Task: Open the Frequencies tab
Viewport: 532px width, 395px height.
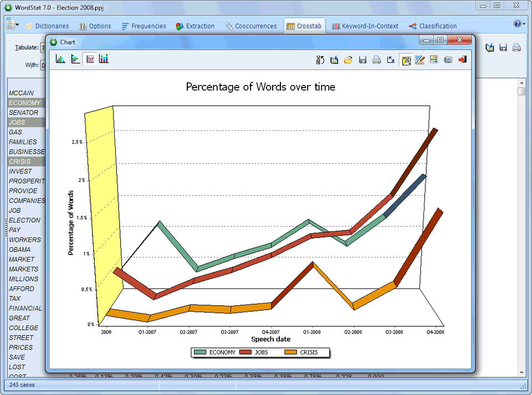Action: [144, 26]
